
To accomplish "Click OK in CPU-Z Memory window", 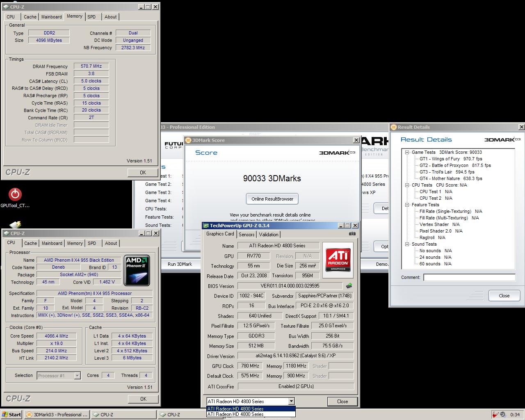I will pyautogui.click(x=143, y=172).
